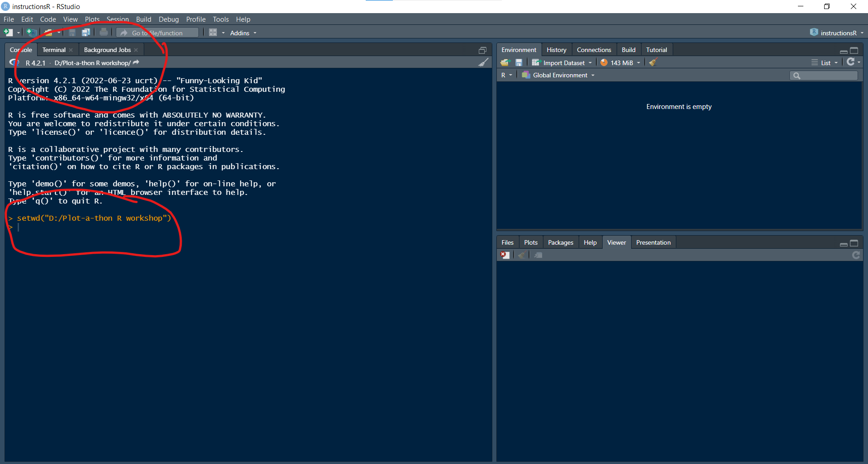The height and width of the screenshot is (464, 868).
Task: Open the Debug menu
Action: pyautogui.click(x=169, y=19)
